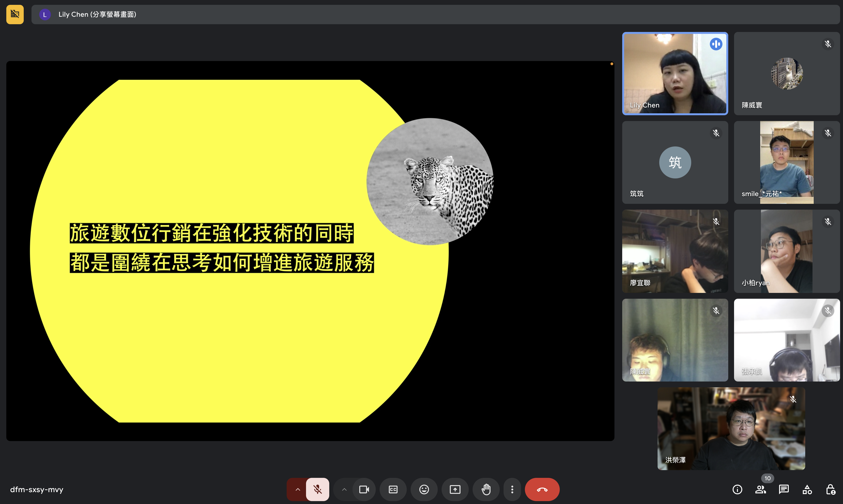Viewport: 843px width, 504px height.
Task: Expand video settings chevron beside camera
Action: pyautogui.click(x=344, y=489)
